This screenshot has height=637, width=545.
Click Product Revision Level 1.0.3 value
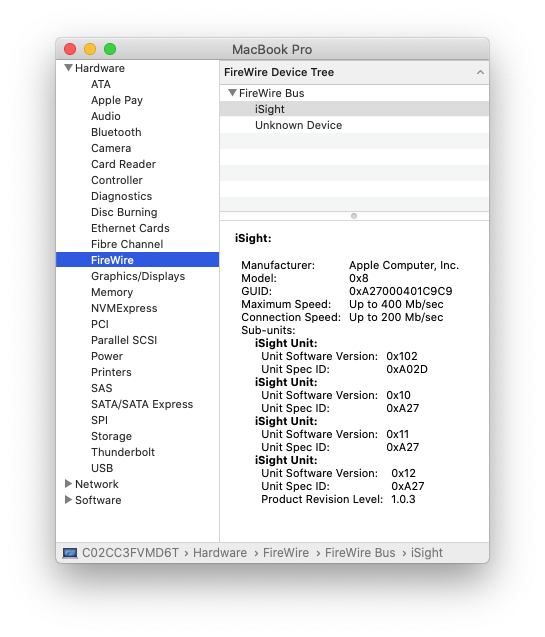(403, 499)
